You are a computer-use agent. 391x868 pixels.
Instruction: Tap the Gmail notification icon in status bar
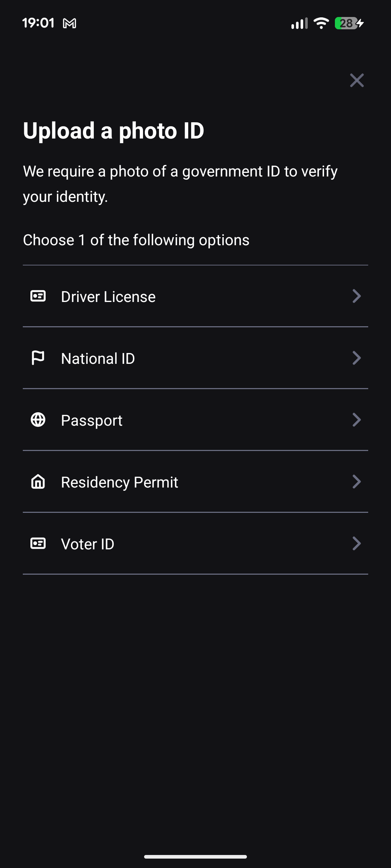70,24
